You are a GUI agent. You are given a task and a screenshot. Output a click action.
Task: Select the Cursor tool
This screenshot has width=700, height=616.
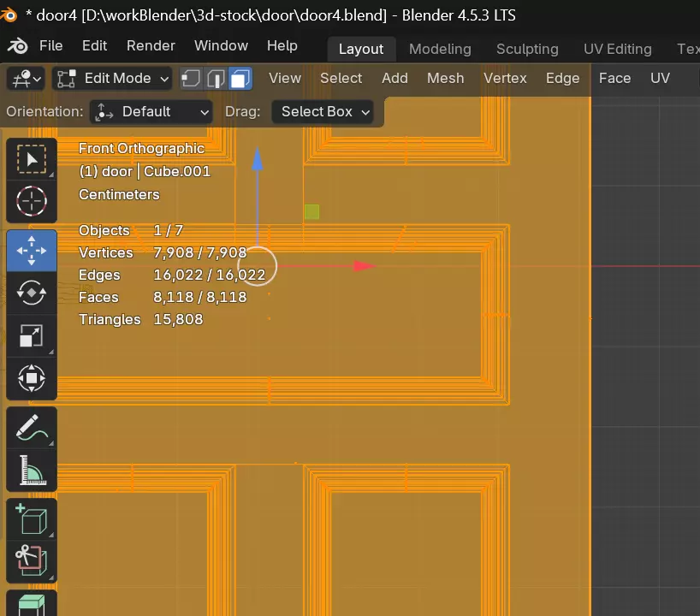(32, 201)
